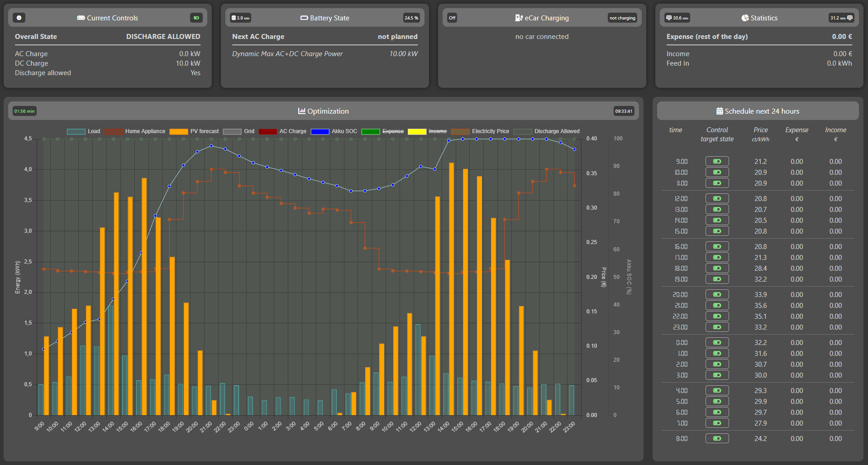Click the calendar icon in Schedule next 24 hours
Image resolution: width=868 pixels, height=465 pixels.
click(x=719, y=111)
